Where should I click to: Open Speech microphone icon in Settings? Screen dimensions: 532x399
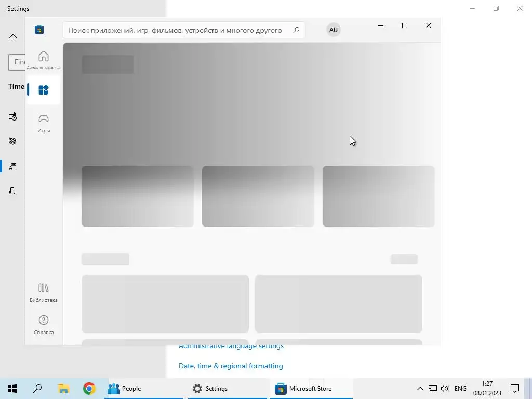coord(12,191)
